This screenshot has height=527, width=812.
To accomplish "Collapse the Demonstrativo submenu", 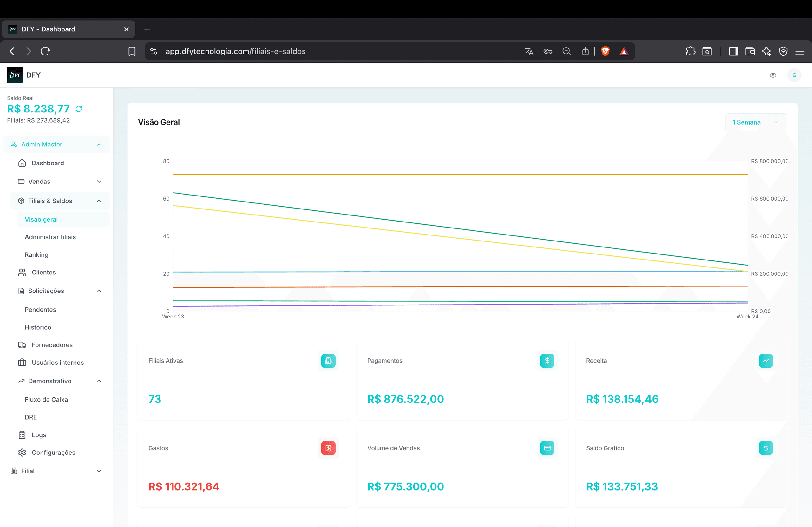I will point(60,381).
